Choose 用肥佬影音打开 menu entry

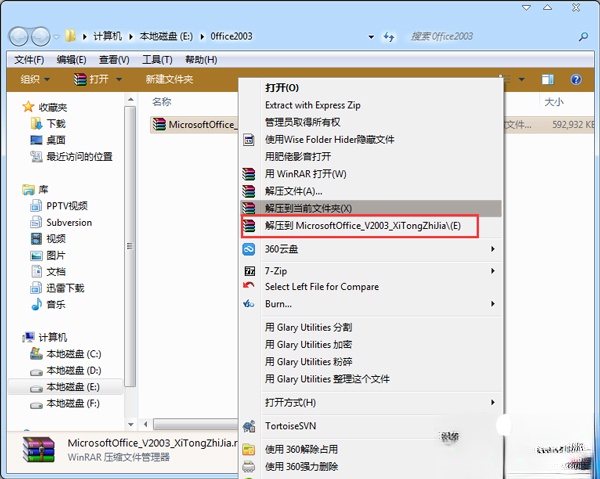[x=371, y=156]
